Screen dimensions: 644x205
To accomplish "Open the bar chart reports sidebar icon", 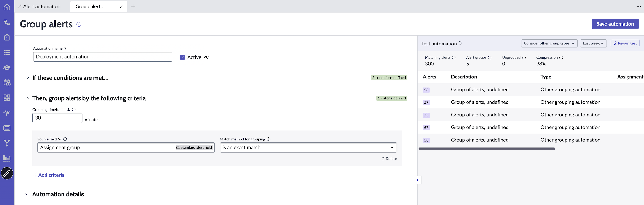I will [7, 158].
